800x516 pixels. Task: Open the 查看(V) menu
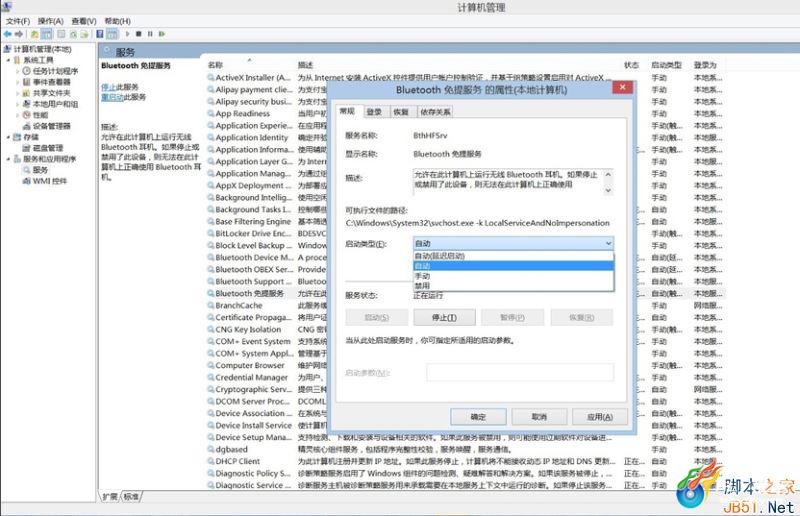[84, 21]
